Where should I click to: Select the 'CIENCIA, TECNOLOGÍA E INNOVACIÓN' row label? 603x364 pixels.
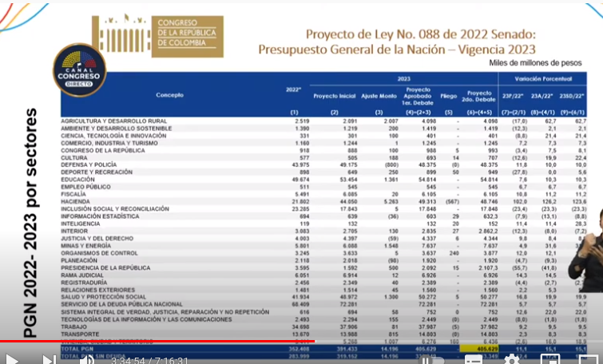(113, 136)
